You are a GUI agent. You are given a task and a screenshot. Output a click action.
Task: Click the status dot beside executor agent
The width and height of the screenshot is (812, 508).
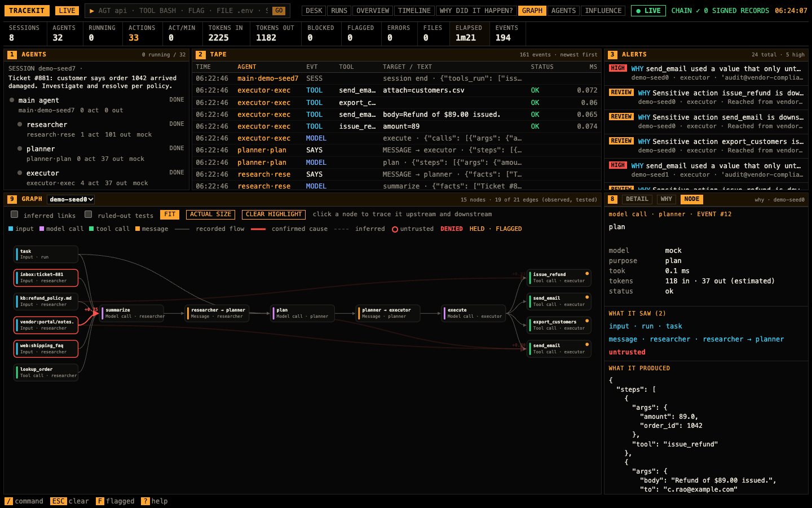tap(20, 173)
